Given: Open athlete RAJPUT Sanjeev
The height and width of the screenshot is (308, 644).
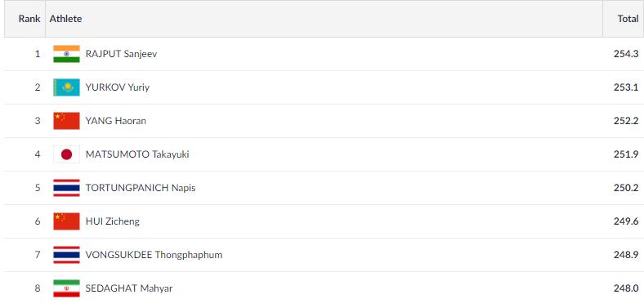Looking at the screenshot, I should tap(121, 54).
